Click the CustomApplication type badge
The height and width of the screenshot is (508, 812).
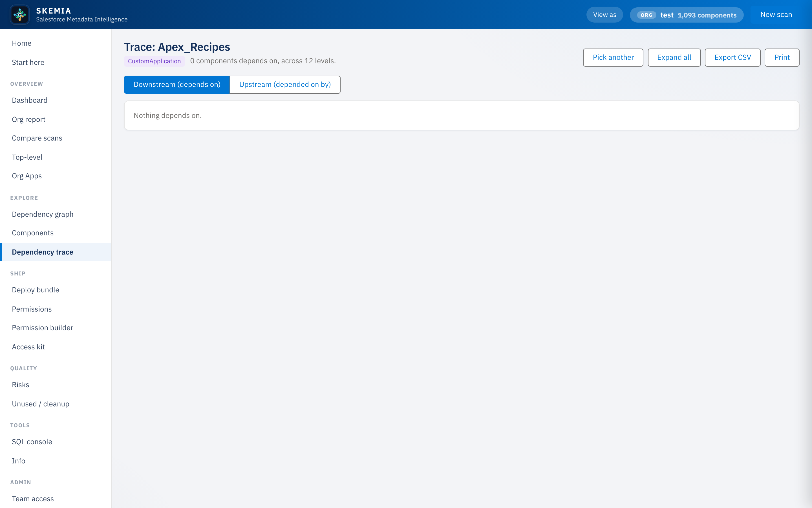(154, 61)
